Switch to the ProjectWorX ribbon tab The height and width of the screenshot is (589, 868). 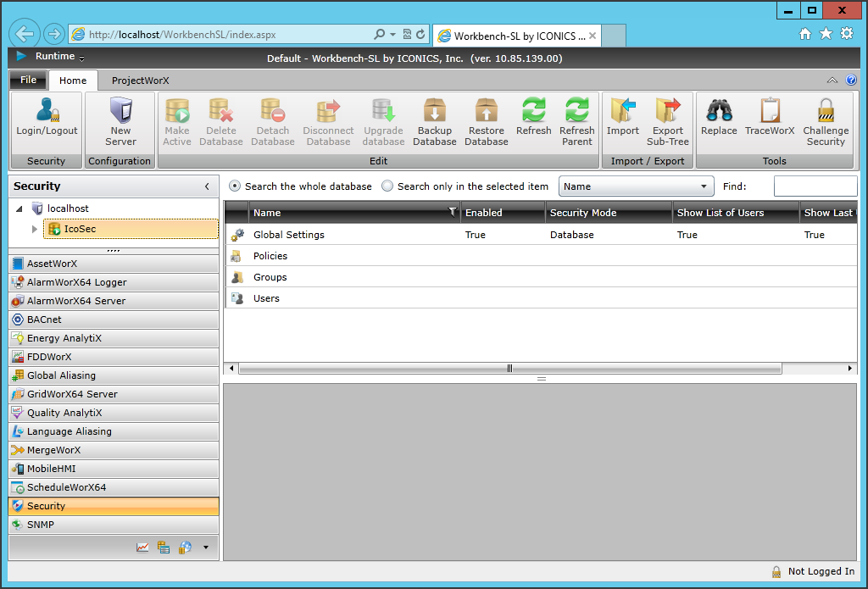(141, 81)
